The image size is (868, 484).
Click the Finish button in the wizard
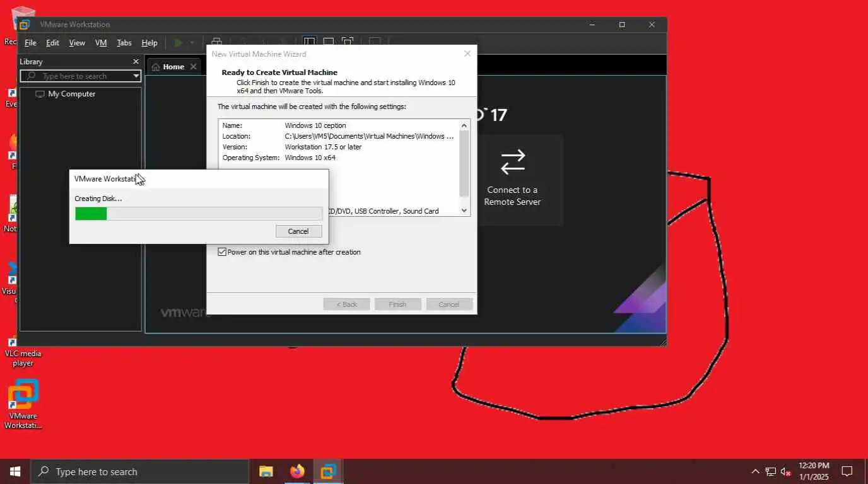pyautogui.click(x=397, y=304)
